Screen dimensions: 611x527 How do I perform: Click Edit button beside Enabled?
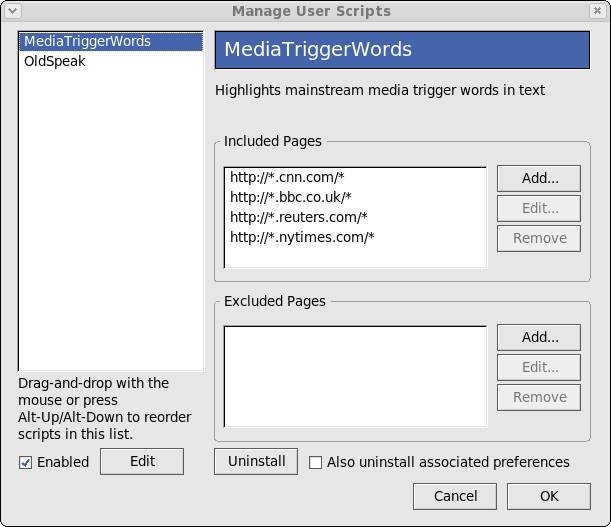click(142, 462)
